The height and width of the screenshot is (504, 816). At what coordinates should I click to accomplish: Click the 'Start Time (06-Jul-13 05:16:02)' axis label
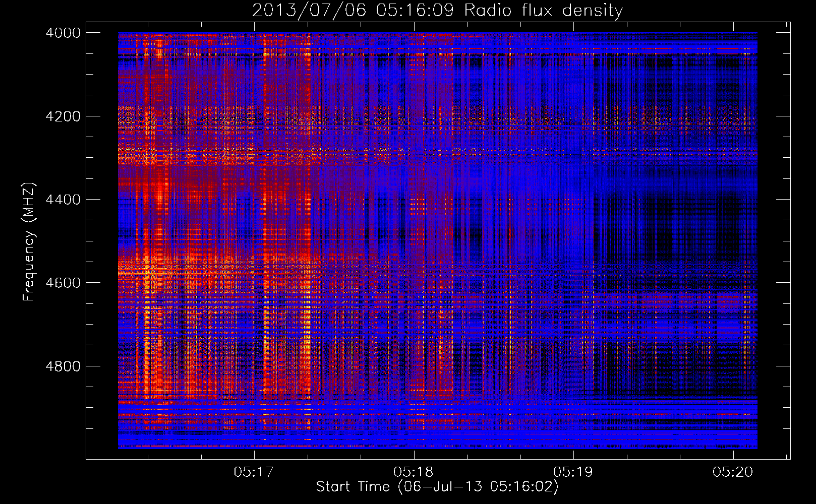(437, 487)
